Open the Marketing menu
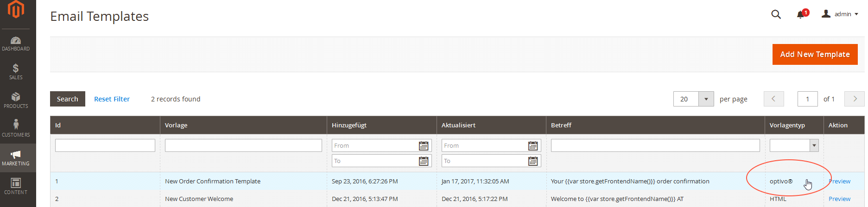 (16, 158)
